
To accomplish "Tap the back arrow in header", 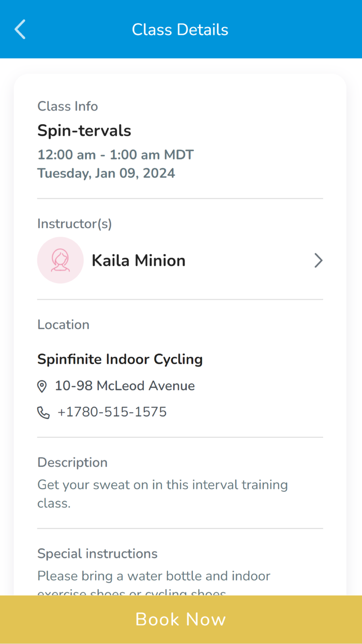I will pyautogui.click(x=20, y=30).
